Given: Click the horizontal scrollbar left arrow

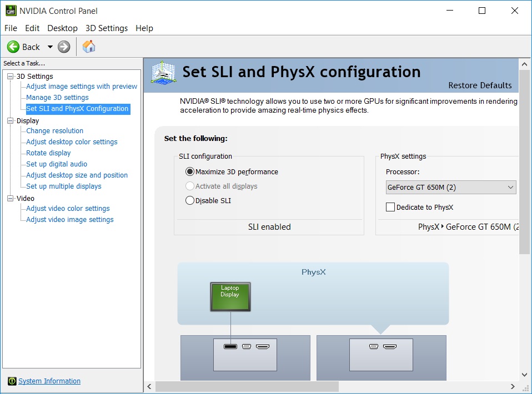Looking at the screenshot, I should [149, 386].
